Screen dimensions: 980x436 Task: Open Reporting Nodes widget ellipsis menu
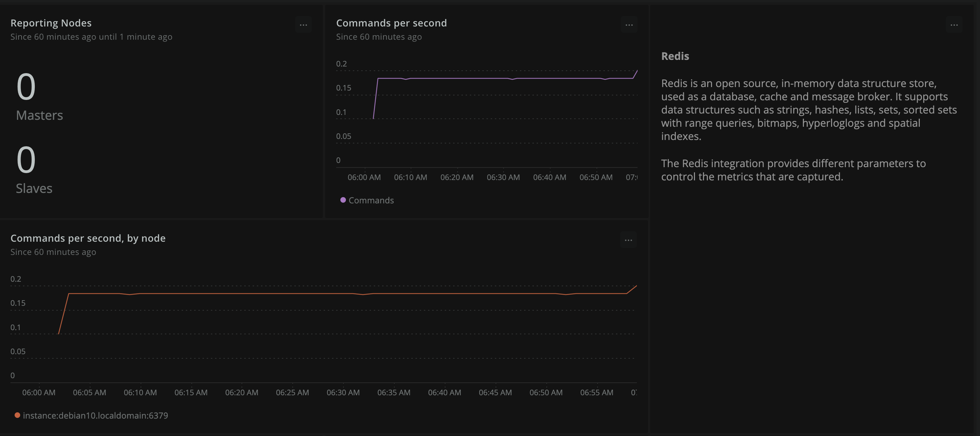[303, 25]
